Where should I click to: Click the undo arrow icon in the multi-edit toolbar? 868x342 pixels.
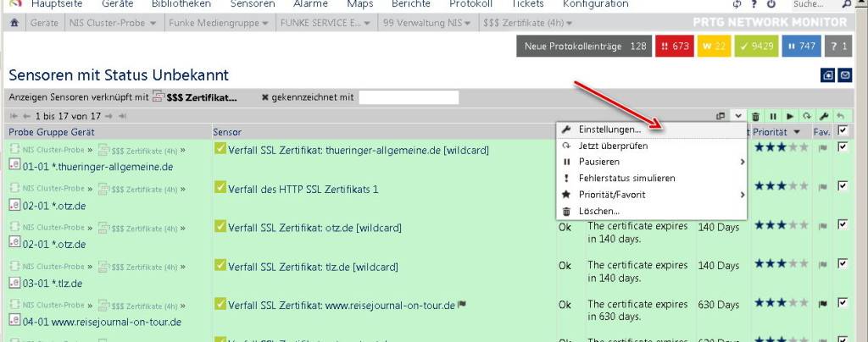point(840,116)
